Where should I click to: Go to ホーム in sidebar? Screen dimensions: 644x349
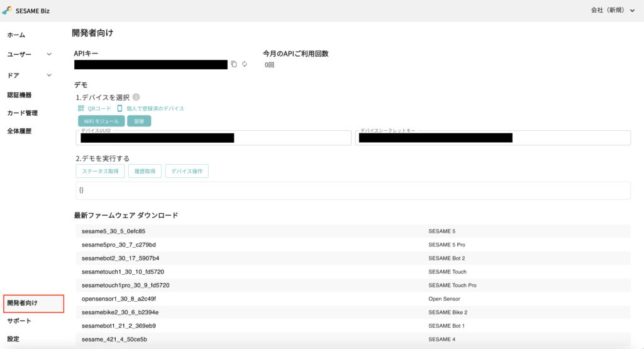tap(16, 35)
